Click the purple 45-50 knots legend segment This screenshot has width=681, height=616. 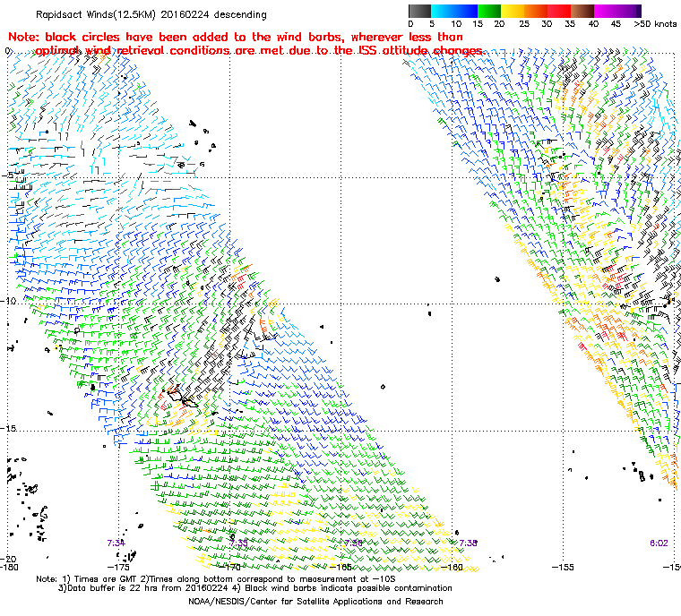[627, 11]
